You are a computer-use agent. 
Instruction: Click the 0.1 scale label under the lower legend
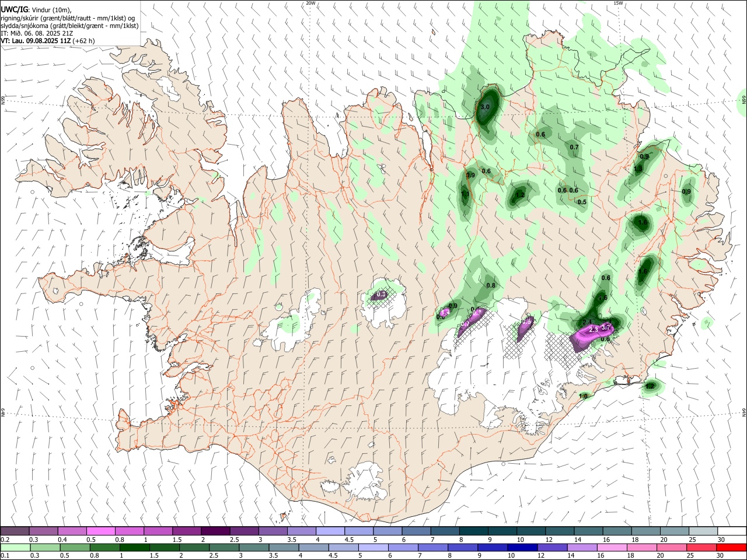click(5, 556)
